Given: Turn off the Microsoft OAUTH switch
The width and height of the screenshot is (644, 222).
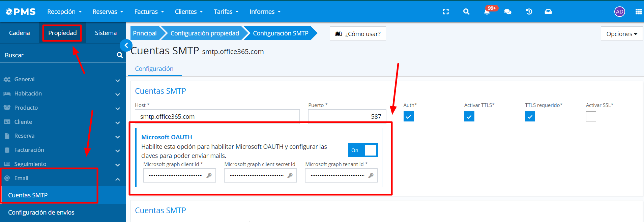Looking at the screenshot, I should 363,150.
